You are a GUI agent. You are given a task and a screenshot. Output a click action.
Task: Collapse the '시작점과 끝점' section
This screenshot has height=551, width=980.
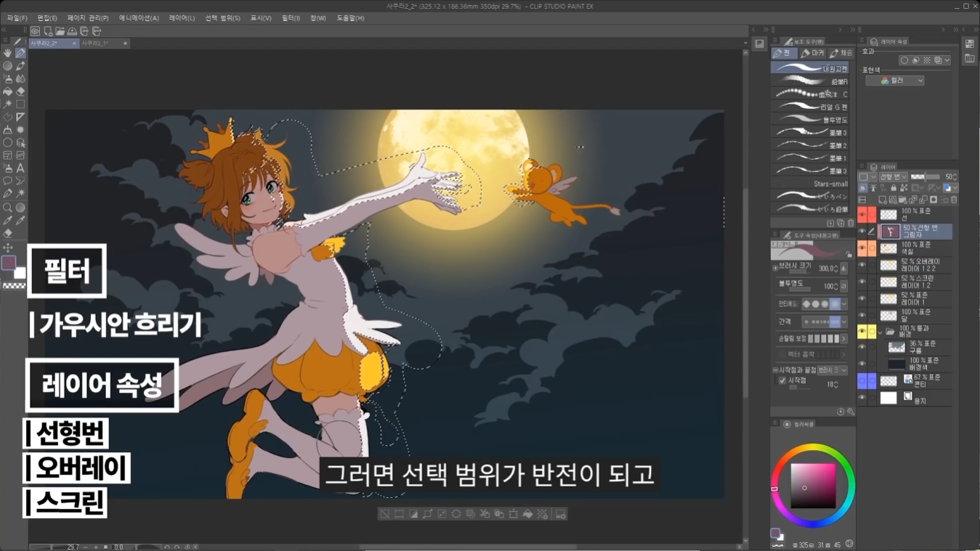pos(776,370)
